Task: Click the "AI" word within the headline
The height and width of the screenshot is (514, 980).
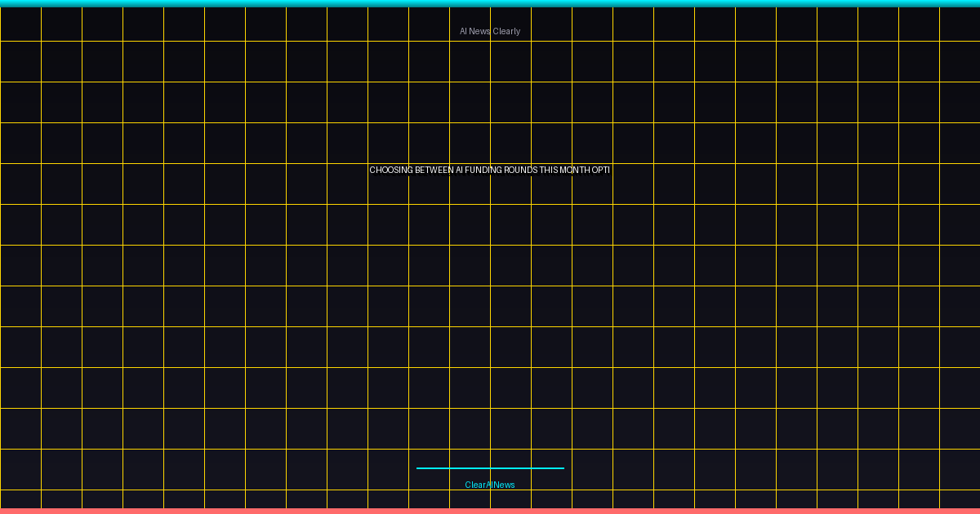Action: [460, 171]
